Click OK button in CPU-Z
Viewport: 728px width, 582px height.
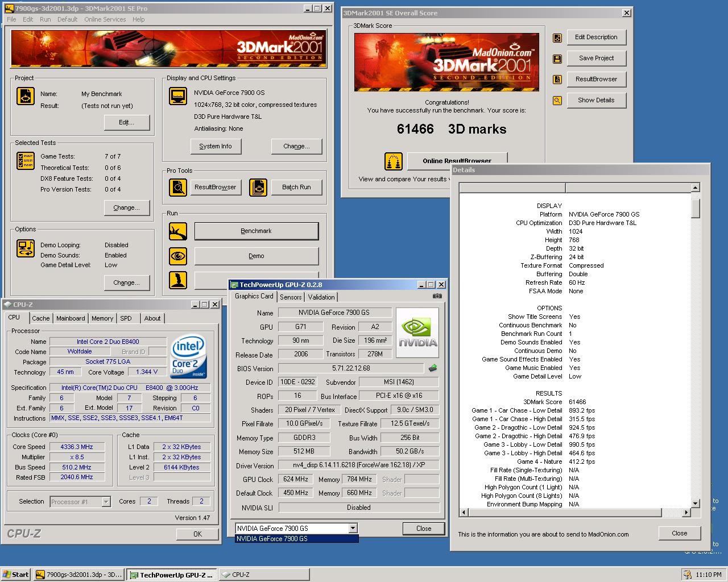pyautogui.click(x=197, y=534)
